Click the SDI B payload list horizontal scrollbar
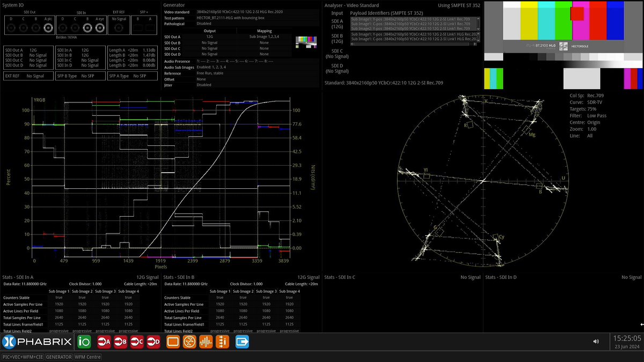 click(x=414, y=43)
